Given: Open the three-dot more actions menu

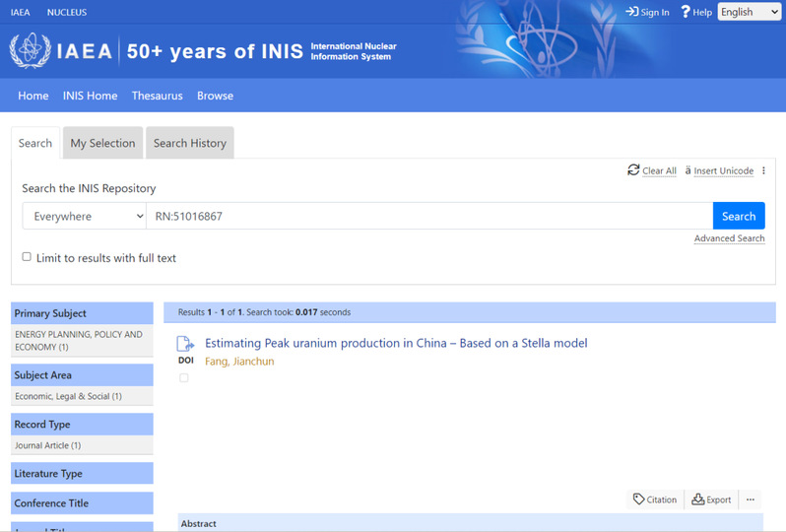Looking at the screenshot, I should pos(751,499).
